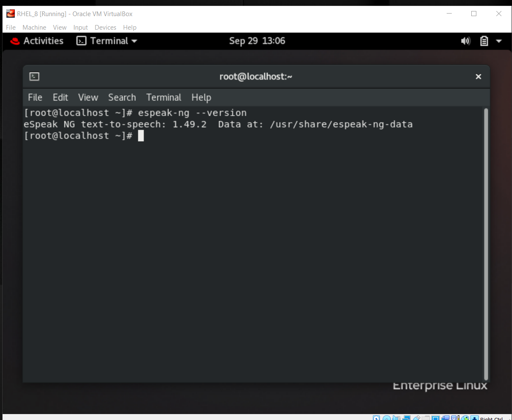Open the Search menu in the terminal menu bar

pyautogui.click(x=122, y=97)
